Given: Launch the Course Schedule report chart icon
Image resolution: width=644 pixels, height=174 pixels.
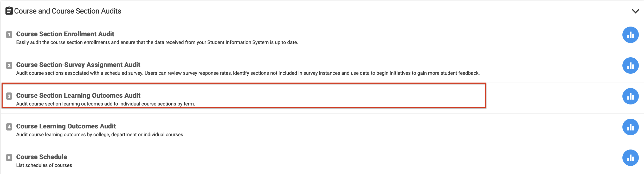Looking at the screenshot, I should point(630,158).
